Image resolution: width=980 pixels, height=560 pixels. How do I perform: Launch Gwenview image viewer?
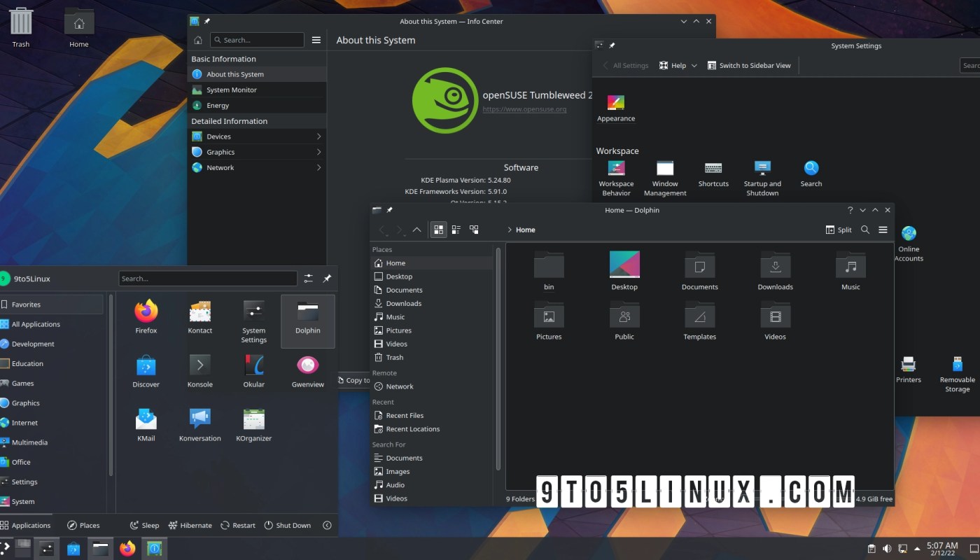308,371
